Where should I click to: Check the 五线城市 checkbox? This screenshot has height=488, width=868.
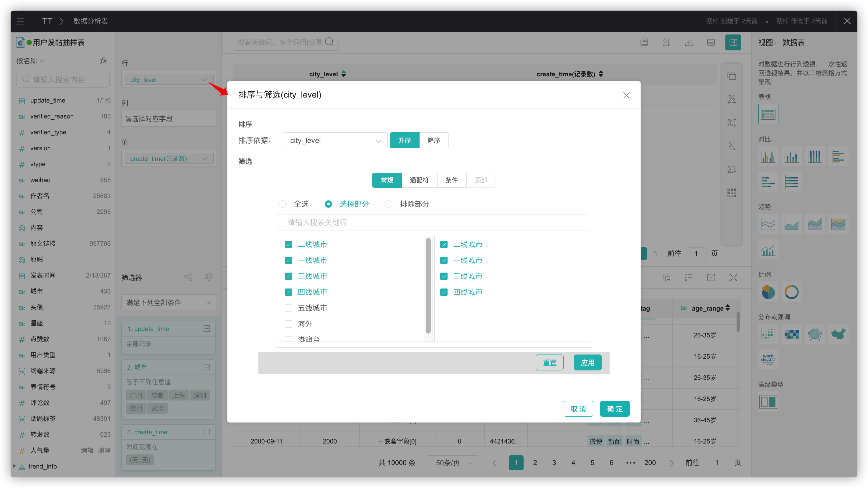click(x=288, y=308)
